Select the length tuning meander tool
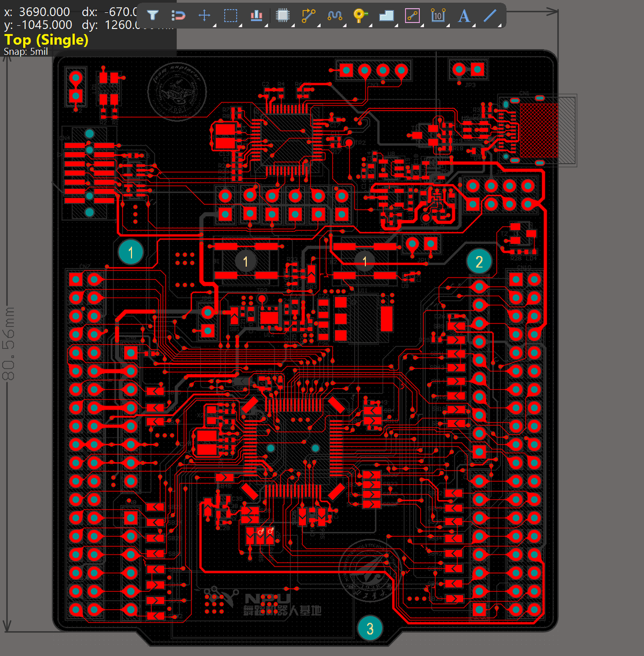The width and height of the screenshot is (644, 656). [335, 16]
